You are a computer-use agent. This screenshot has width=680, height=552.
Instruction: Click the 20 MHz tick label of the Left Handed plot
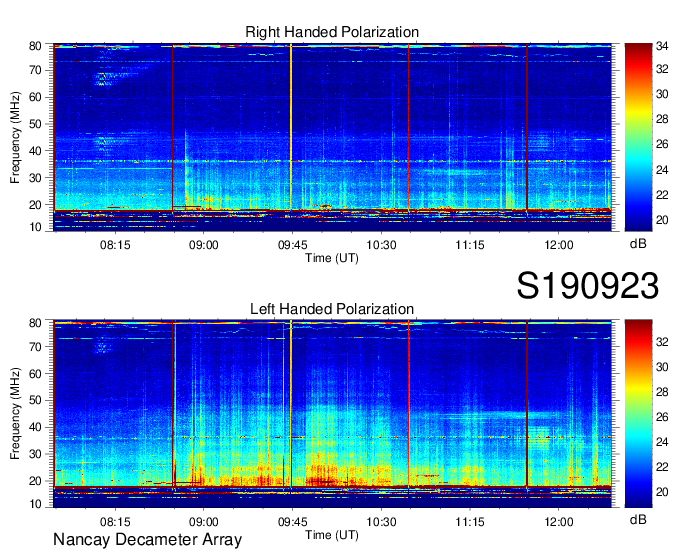[x=35, y=481]
